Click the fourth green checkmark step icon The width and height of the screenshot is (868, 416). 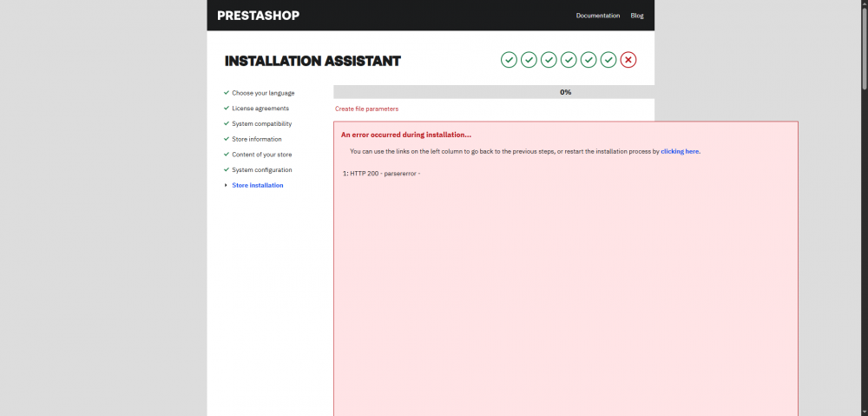[569, 59]
